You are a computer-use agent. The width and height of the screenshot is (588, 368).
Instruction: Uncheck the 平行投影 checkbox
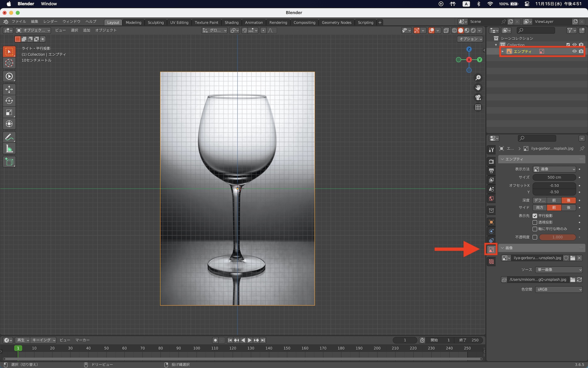coord(535,216)
